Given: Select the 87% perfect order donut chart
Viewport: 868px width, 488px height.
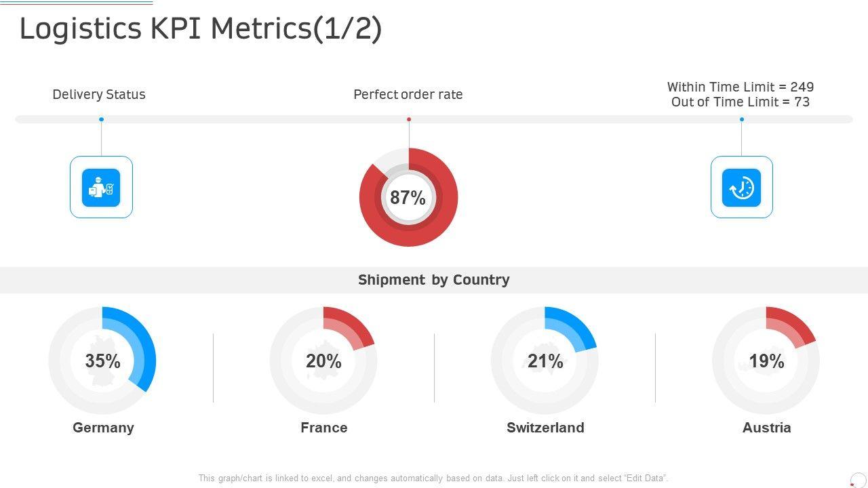Looking at the screenshot, I should point(408,197).
